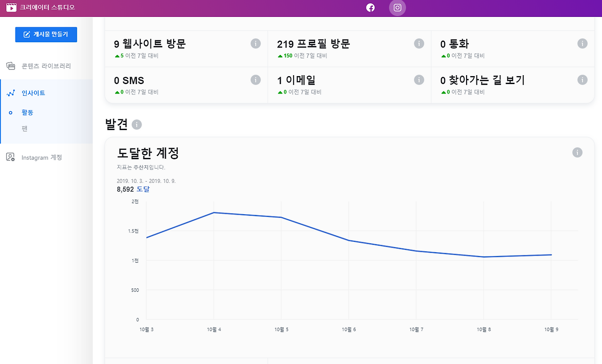Click the date range 2019. 10. 3. - 2019. 10. 9.

tap(146, 180)
